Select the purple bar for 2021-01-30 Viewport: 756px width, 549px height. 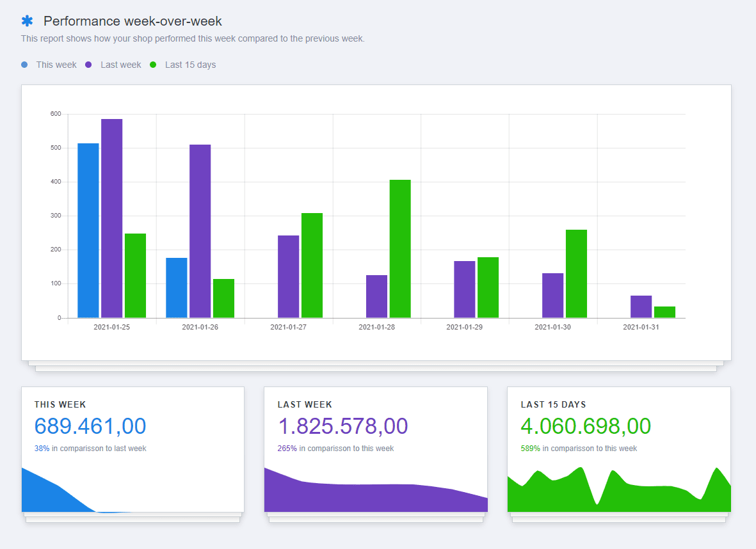coord(553,296)
